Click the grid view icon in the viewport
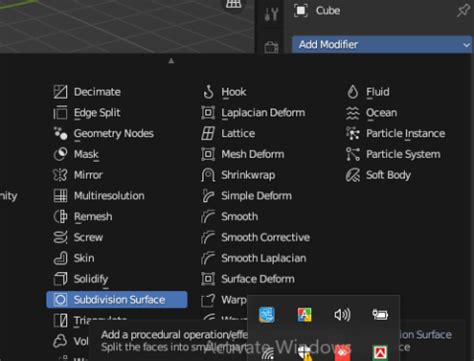 [x=233, y=4]
